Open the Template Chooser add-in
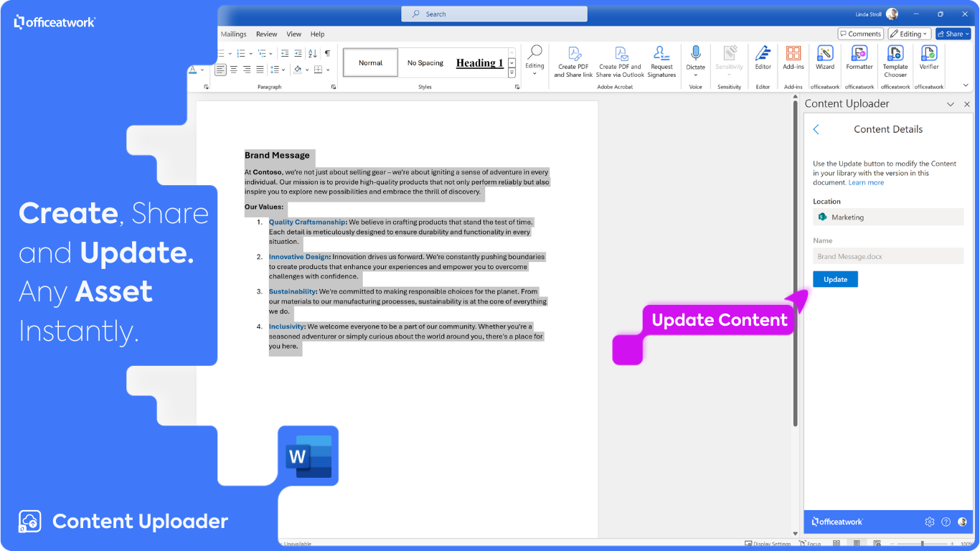The image size is (980, 551). [895, 62]
